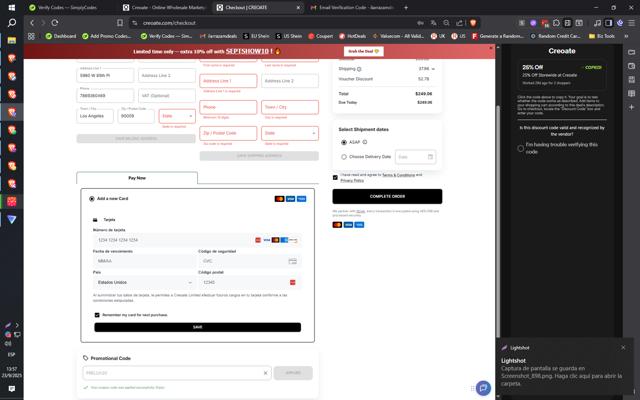Screen dimensions: 640x400
Task: Click the Shipping info icon
Action: (x=359, y=69)
